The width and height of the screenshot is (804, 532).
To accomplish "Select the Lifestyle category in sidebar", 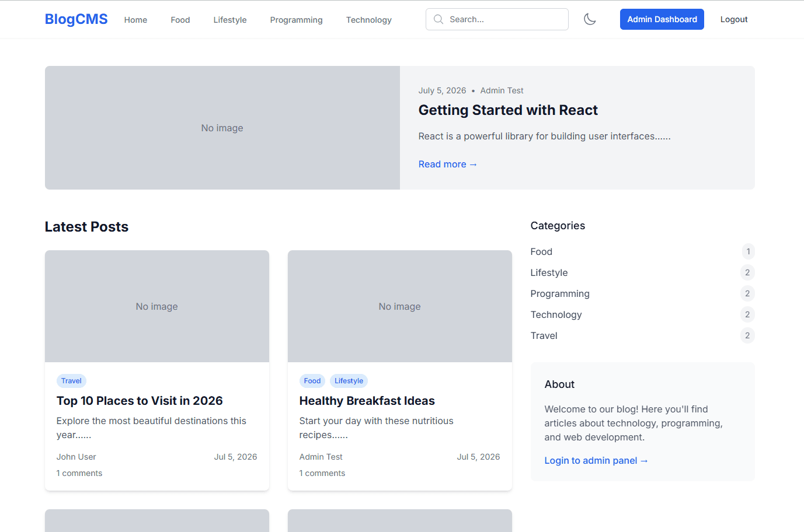I will (549, 272).
